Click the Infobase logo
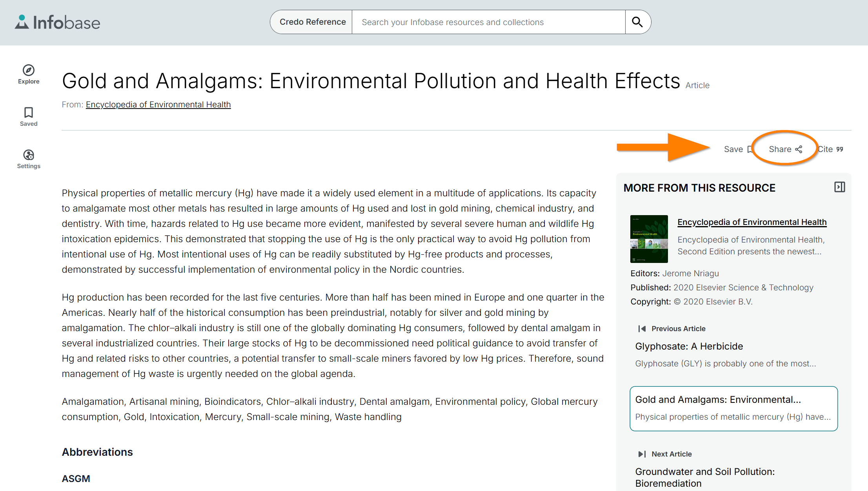Viewport: 868px width, 491px height. click(58, 22)
